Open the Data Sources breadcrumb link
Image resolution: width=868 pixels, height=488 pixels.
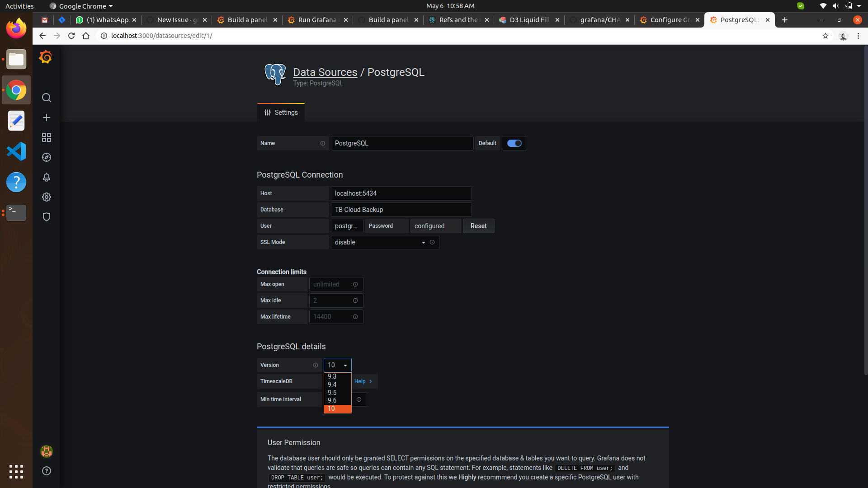[325, 72]
